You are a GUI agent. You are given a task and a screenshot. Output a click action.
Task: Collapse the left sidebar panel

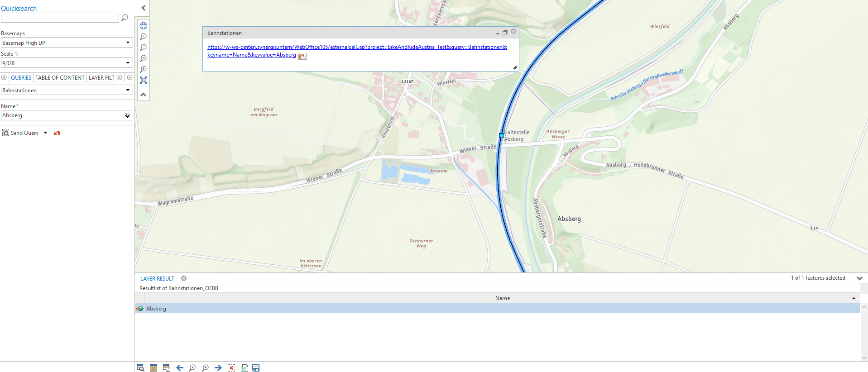click(x=144, y=8)
